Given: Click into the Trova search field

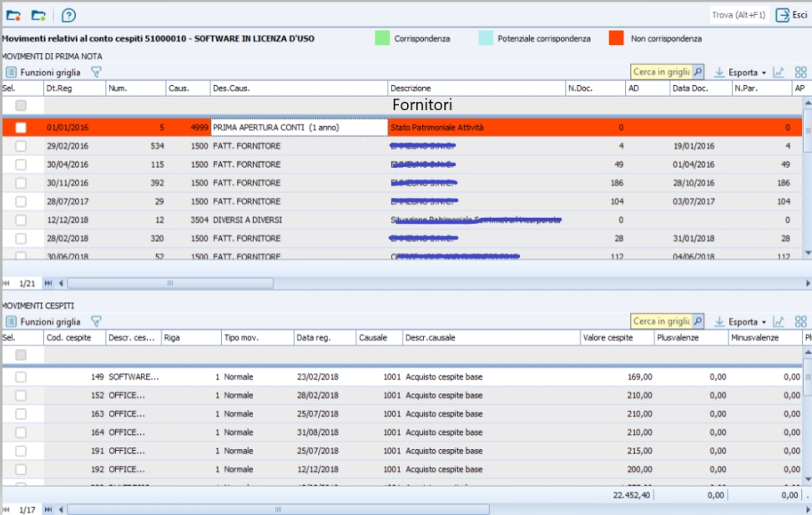Looking at the screenshot, I should [x=739, y=15].
